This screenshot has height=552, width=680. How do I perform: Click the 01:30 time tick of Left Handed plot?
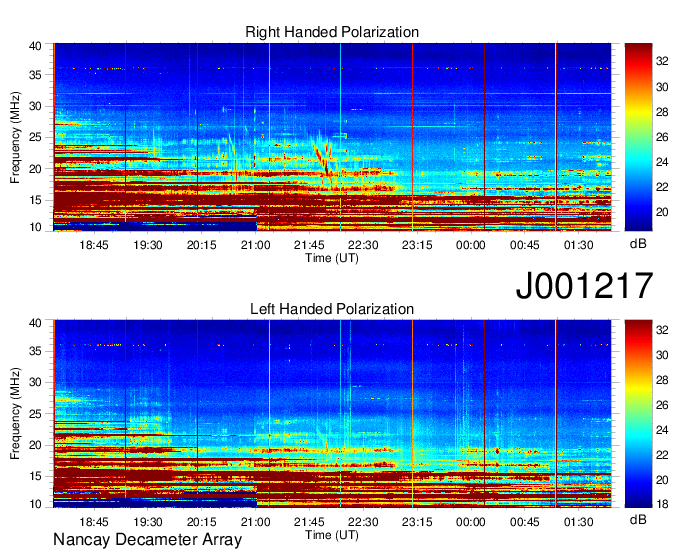point(579,522)
